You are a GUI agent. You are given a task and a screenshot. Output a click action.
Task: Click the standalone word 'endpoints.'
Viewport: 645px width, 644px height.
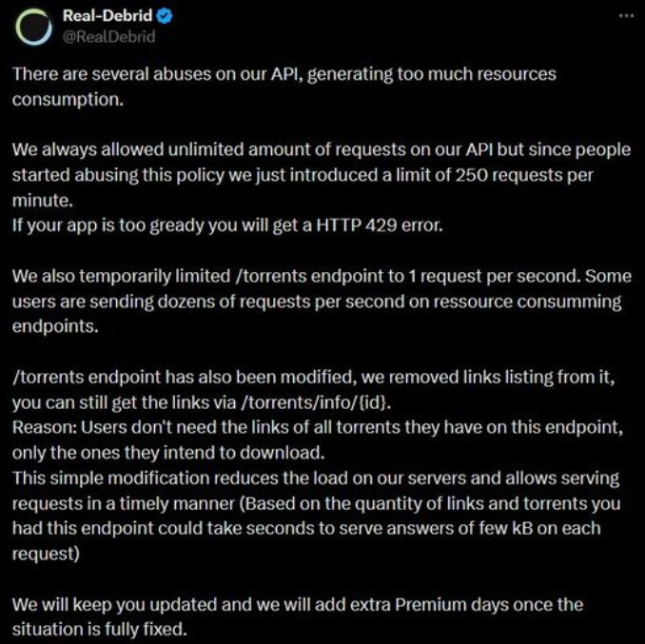click(55, 326)
